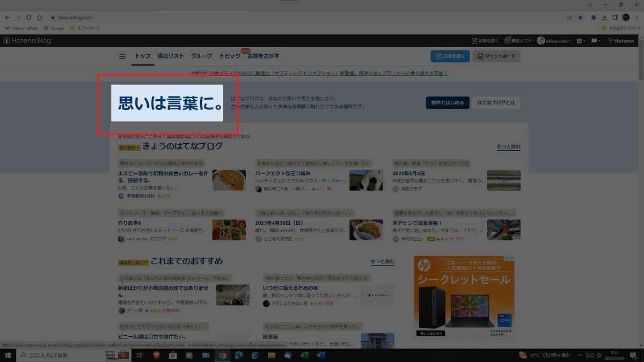
Task: Open the Windows Start button
Action: click(x=8, y=355)
